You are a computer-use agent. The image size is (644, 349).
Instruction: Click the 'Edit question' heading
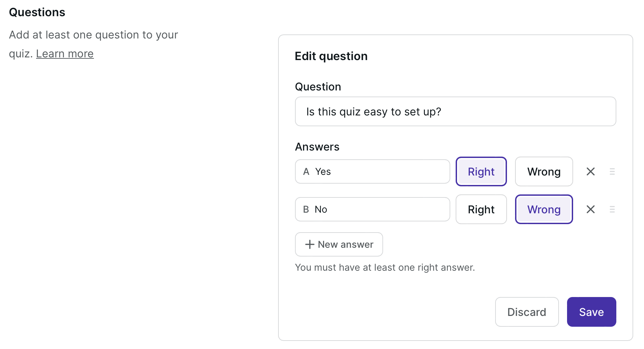tap(331, 56)
